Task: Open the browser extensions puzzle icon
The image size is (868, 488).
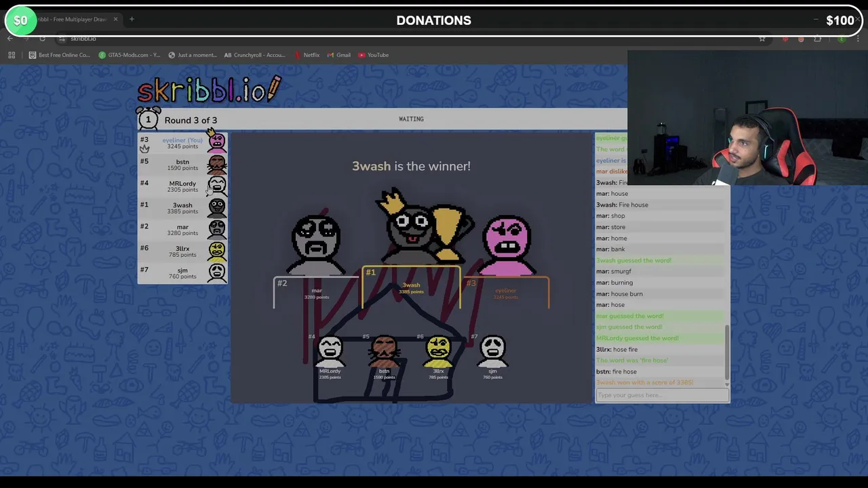Action: [818, 39]
